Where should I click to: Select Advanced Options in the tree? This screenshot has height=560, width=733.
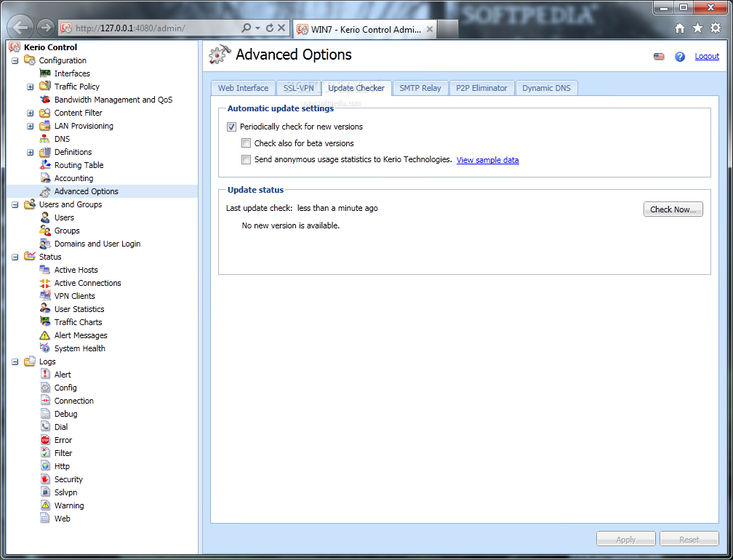pos(87,191)
